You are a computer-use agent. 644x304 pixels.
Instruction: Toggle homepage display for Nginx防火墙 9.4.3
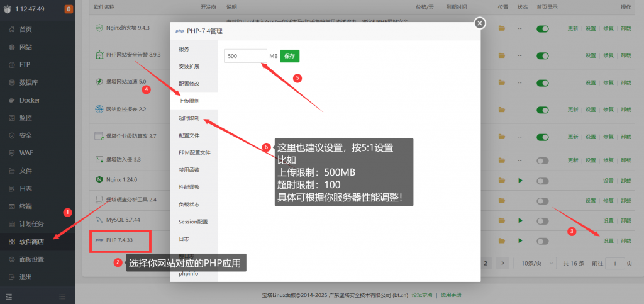[543, 29]
